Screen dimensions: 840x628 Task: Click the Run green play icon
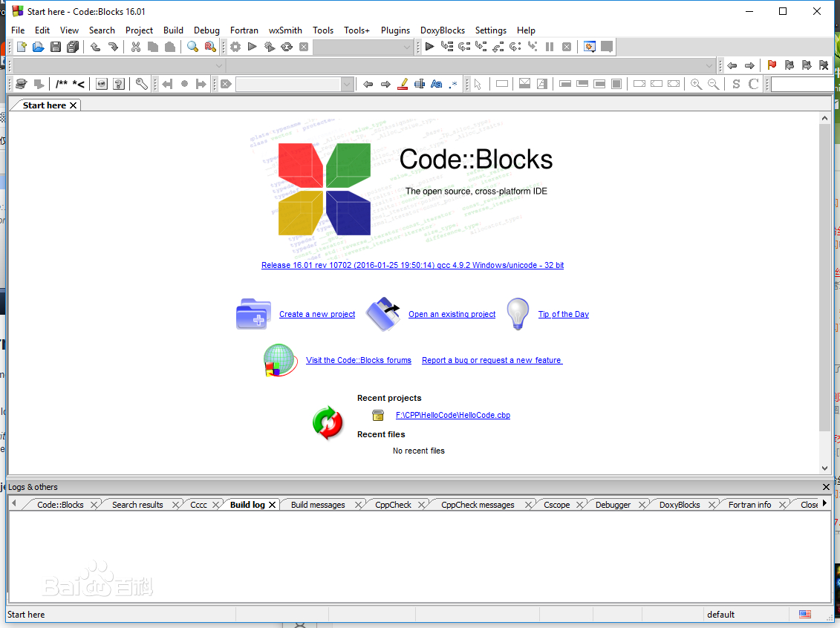[x=253, y=47]
